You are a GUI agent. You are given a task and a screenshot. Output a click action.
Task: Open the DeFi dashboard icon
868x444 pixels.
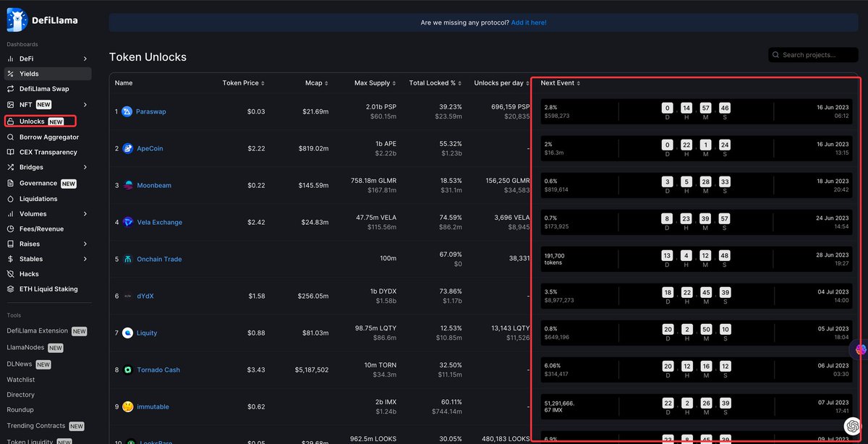click(x=11, y=59)
